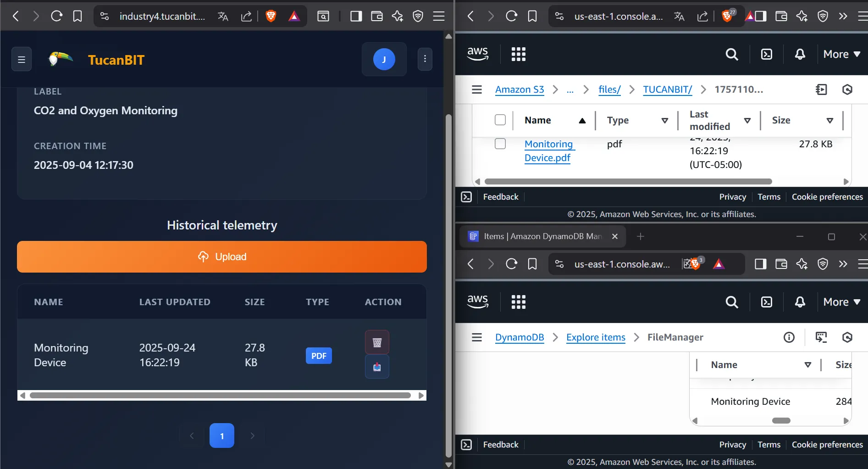The image size is (868, 469).
Task: Check the Monitoring Device.pdf row checkbox in S3
Action: point(500,144)
